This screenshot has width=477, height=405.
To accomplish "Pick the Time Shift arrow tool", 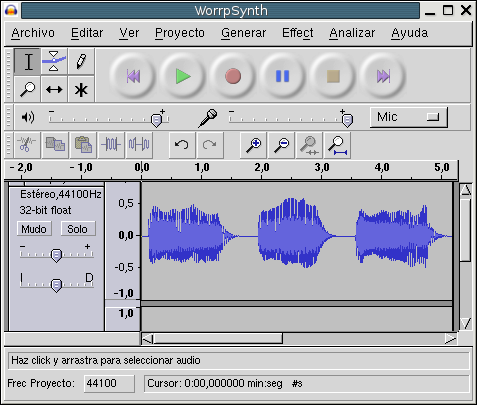I will [x=54, y=89].
